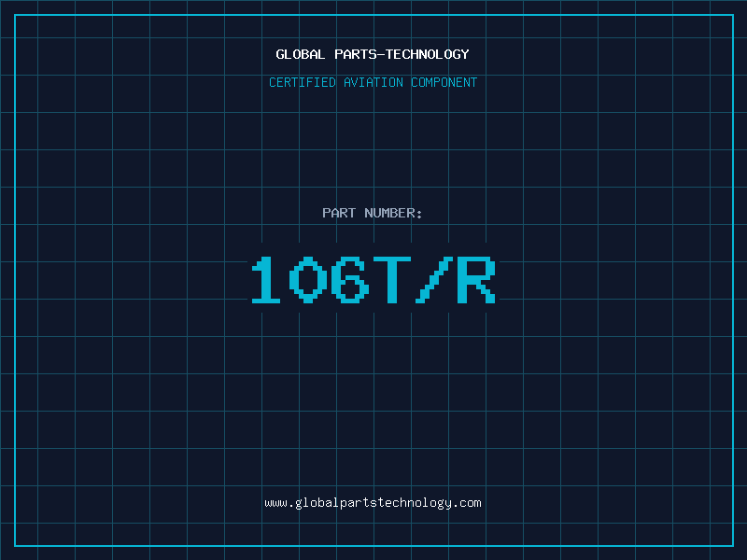The width and height of the screenshot is (747, 560).
Task: Click the PART NUMBER: label
Action: [373, 213]
